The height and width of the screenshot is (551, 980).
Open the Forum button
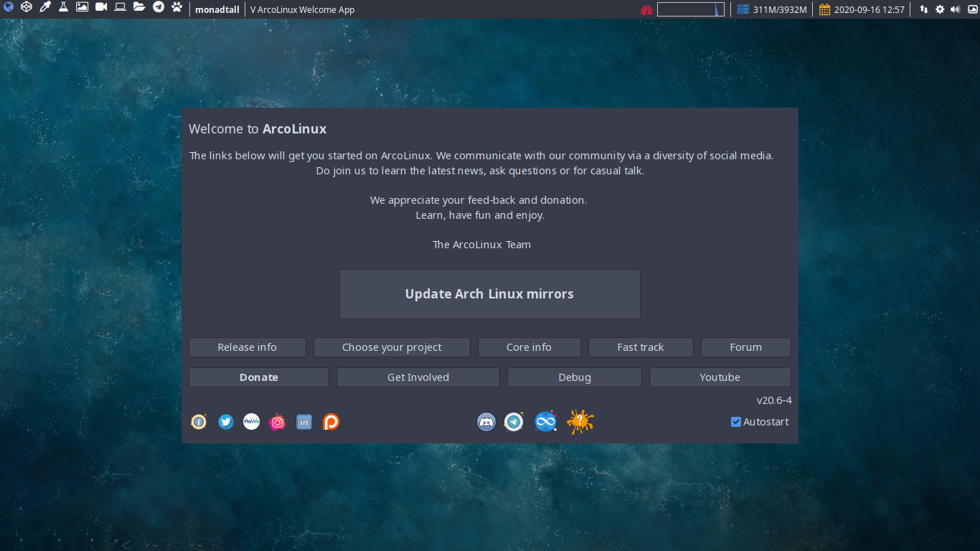pos(746,347)
